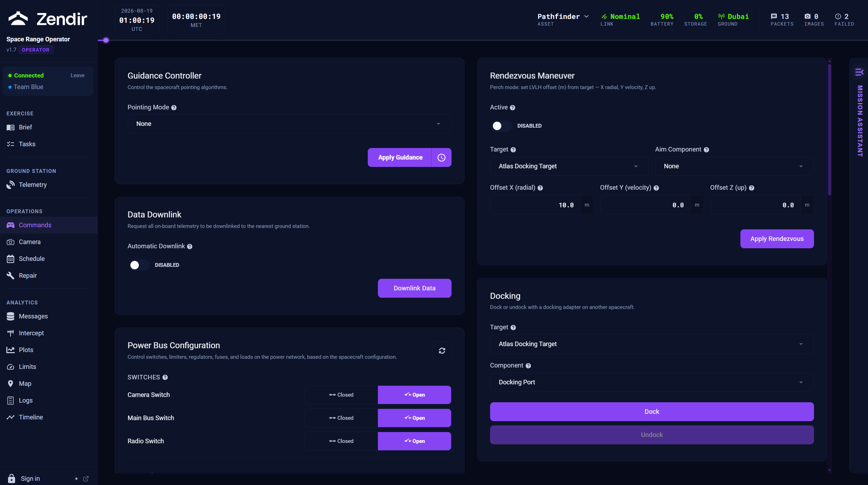Click the Offset X radial input field

click(x=535, y=205)
